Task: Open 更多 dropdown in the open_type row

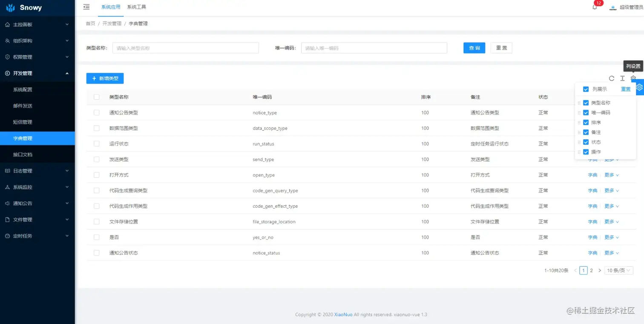Action: [x=612, y=175]
